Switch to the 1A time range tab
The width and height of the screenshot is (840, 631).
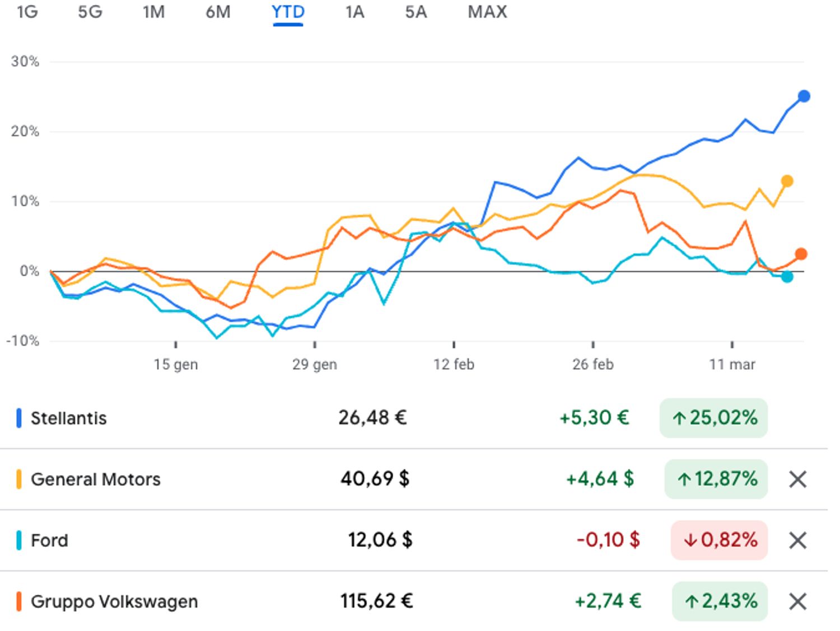pos(354,12)
